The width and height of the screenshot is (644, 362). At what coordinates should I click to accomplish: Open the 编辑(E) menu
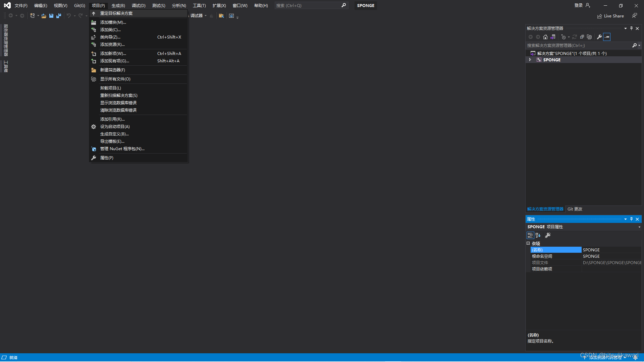pyautogui.click(x=41, y=5)
